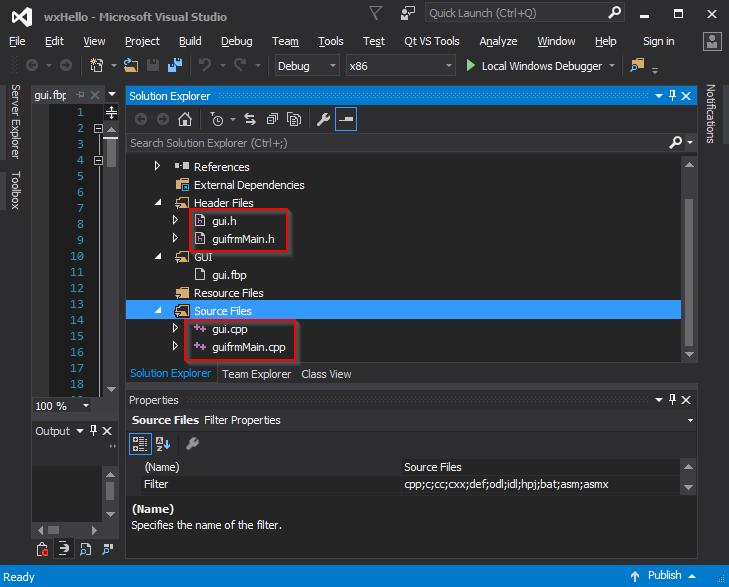729x587 pixels.
Task: Click the editor vertical scrollbar thumb
Action: coord(111,152)
